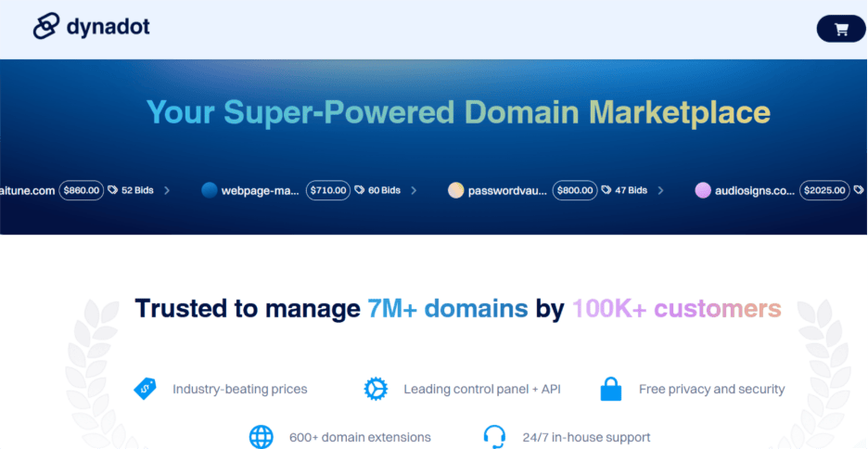Viewport: 868px width, 449px height.
Task: Click the padlock privacy and security icon
Action: (610, 389)
